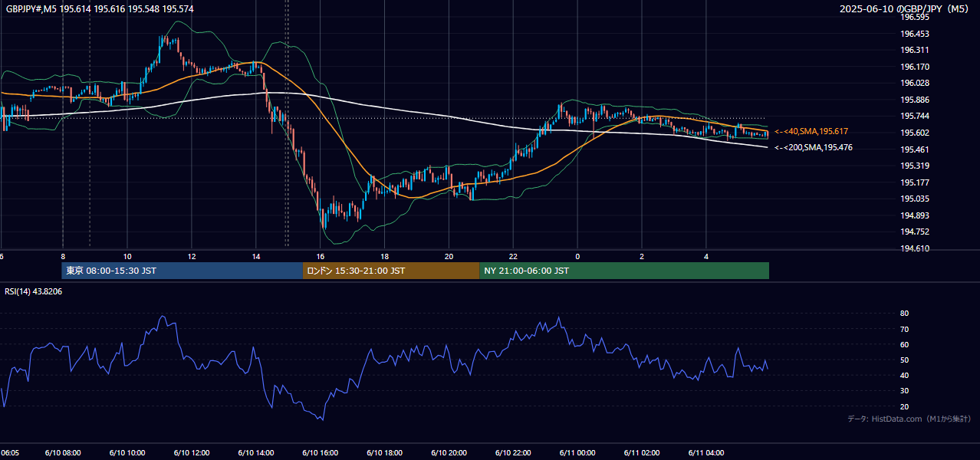Screen dimensions: 980x460
Task: Click RSI scale value 50
Action: (x=905, y=360)
